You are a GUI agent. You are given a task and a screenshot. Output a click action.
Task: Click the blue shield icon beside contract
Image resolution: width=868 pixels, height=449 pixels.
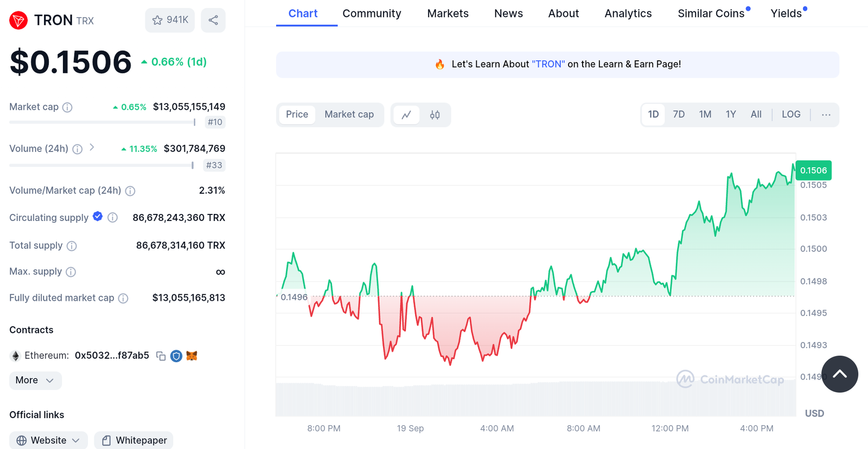pos(176,356)
